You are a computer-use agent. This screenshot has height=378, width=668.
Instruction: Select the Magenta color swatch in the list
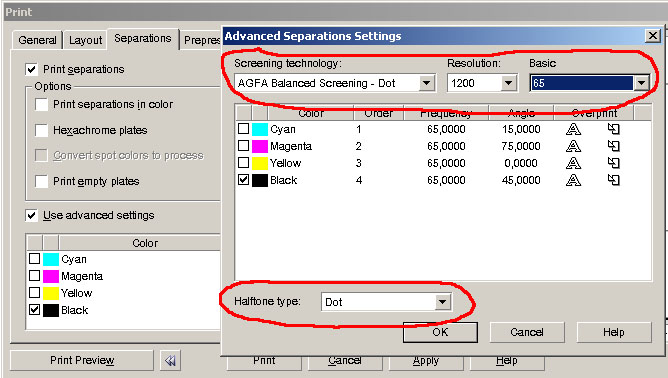coord(260,146)
